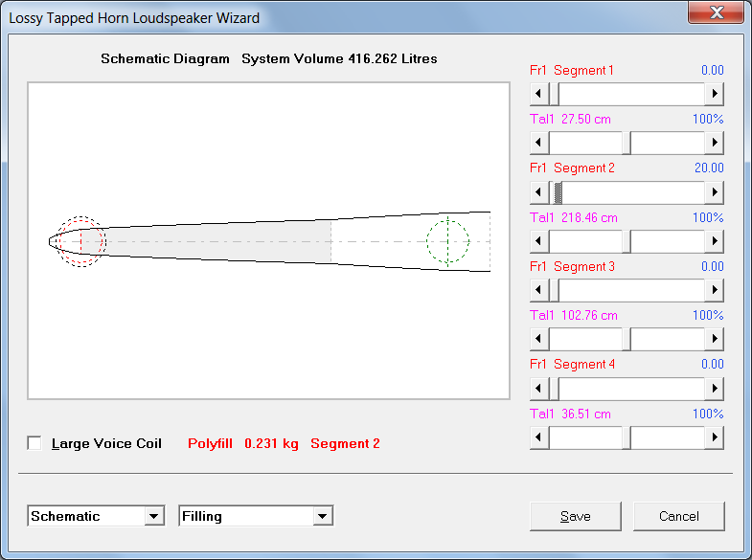Click the Fr1 Segment 4 slider thumb
The width and height of the screenshot is (752, 560).
point(554,389)
